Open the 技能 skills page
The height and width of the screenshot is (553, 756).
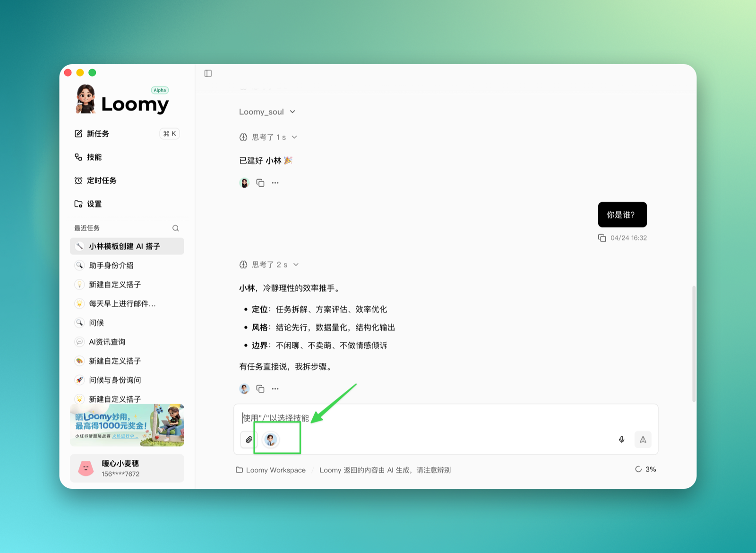pyautogui.click(x=127, y=157)
